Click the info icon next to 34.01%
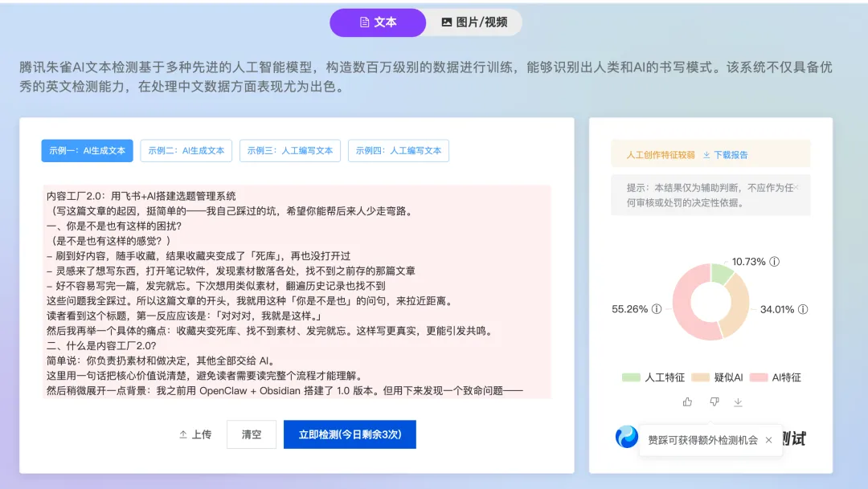Viewport: 868px width, 489px height. [803, 309]
